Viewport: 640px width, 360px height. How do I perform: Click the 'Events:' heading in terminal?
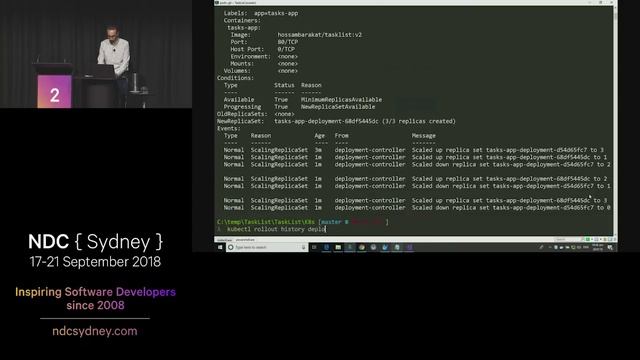point(229,129)
